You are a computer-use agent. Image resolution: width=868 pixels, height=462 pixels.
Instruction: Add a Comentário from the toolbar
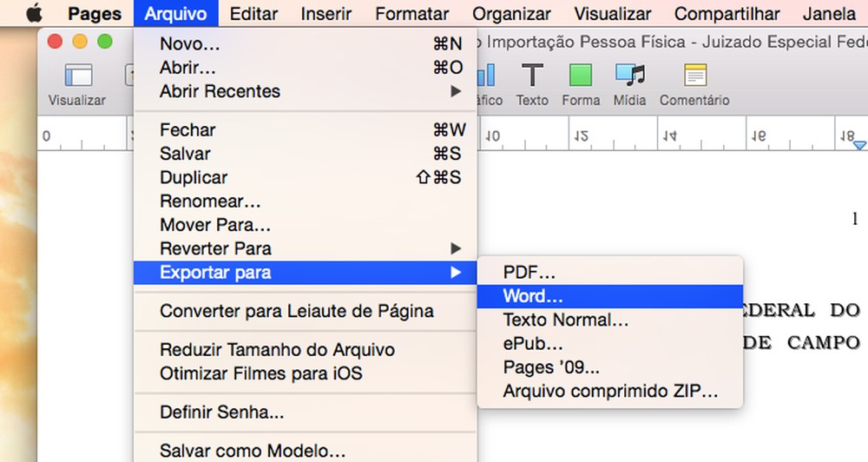point(694,84)
